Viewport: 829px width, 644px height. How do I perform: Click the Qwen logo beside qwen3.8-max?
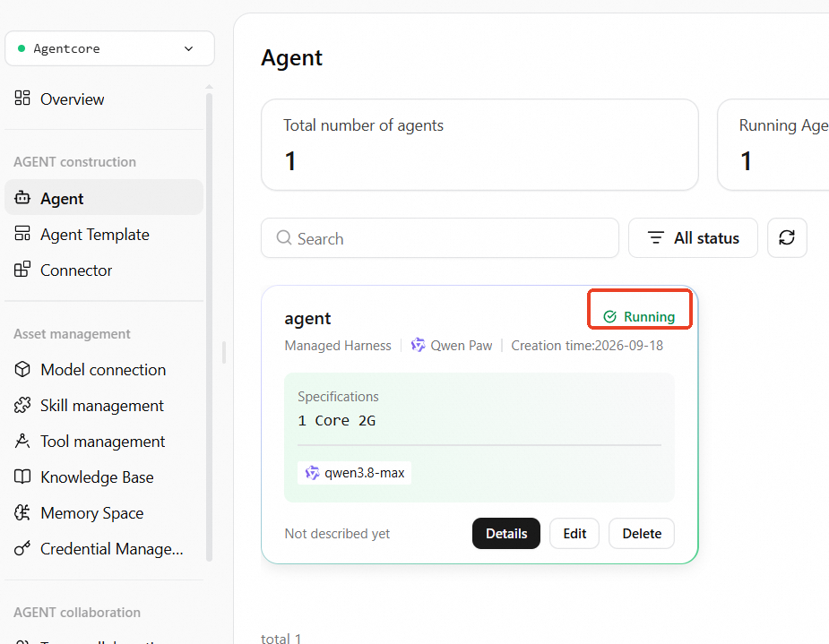(x=313, y=473)
